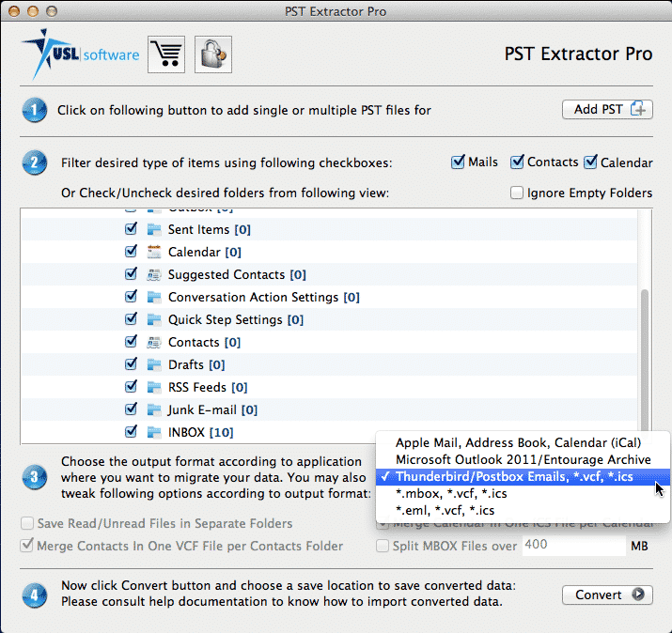Viewport: 672px width, 633px height.
Task: Click the padlock activation icon
Action: pyautogui.click(x=213, y=54)
